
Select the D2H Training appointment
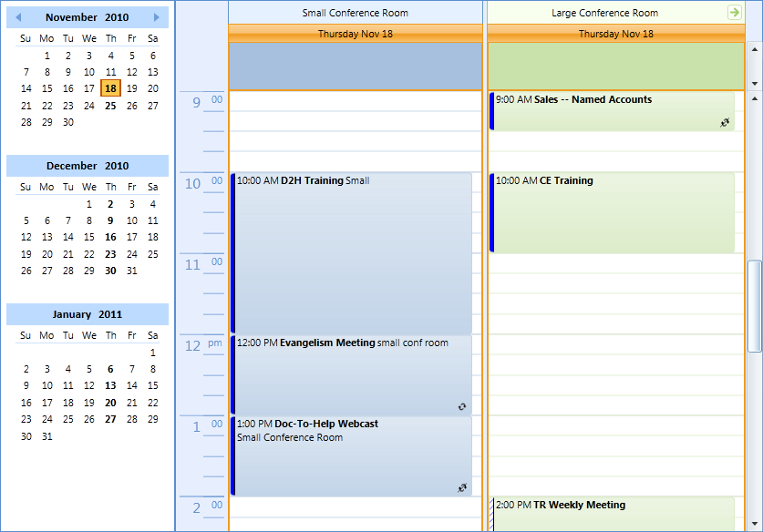[x=351, y=253]
